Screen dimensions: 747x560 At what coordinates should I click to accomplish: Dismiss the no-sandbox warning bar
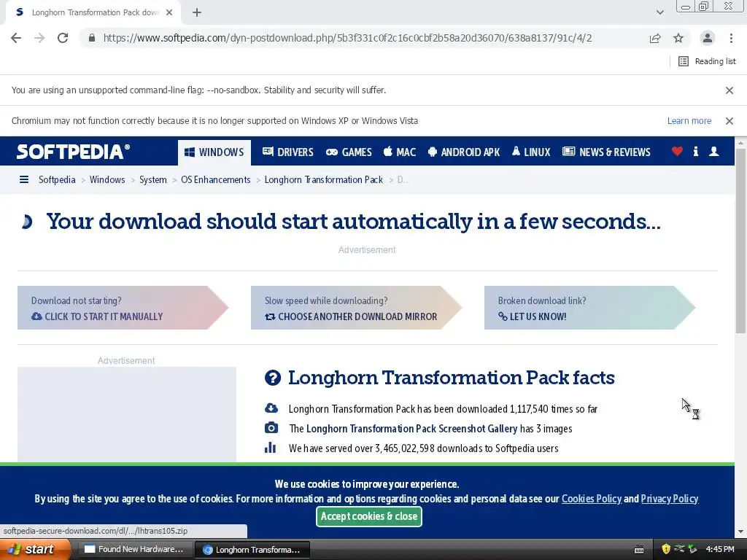point(729,90)
